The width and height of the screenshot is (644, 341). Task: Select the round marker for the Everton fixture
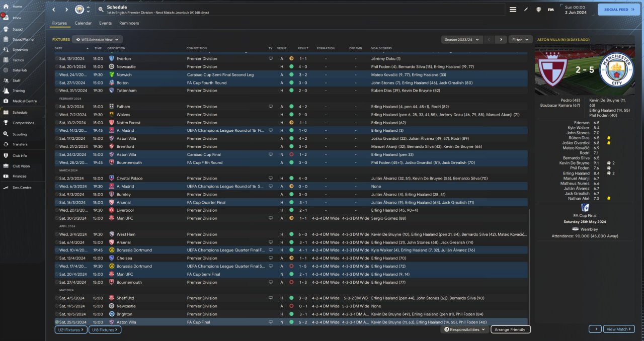(x=57, y=58)
